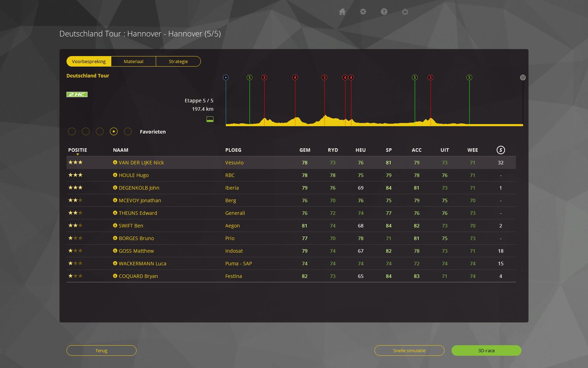Screen dimensions: 588x368
Task: Select the fifth list radio button
Action: [x=128, y=131]
